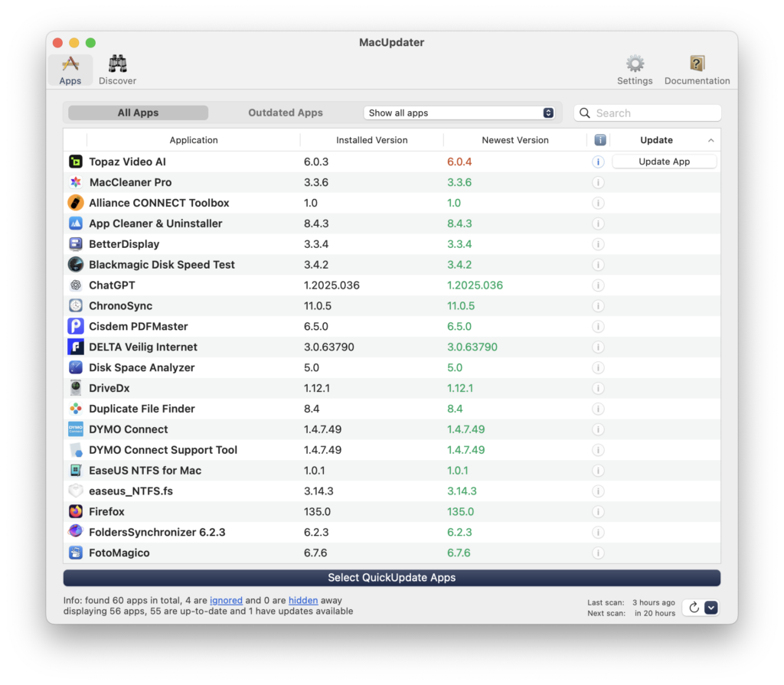Switch to Outdated Apps tab
This screenshot has width=784, height=685.
pyautogui.click(x=286, y=113)
